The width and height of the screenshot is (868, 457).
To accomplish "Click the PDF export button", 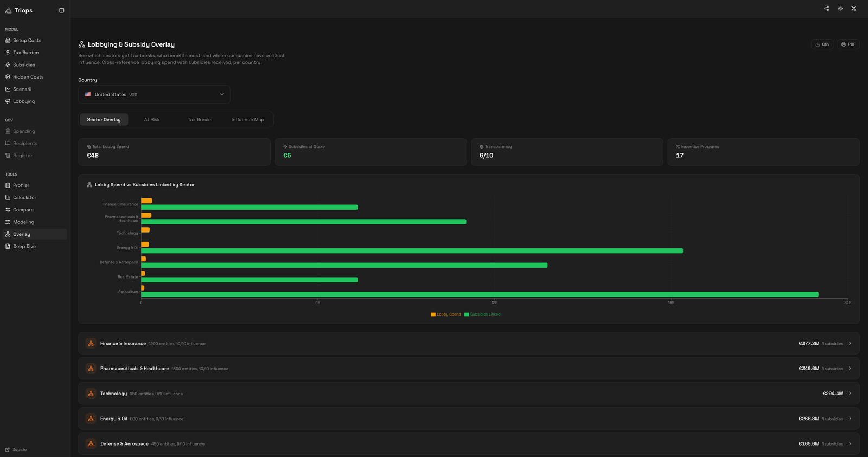I will click(848, 44).
